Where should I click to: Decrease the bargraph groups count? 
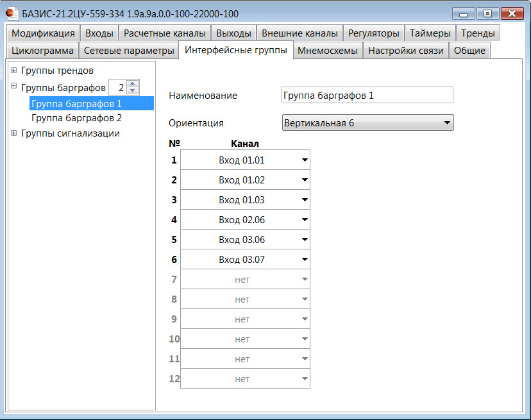pyautogui.click(x=132, y=91)
